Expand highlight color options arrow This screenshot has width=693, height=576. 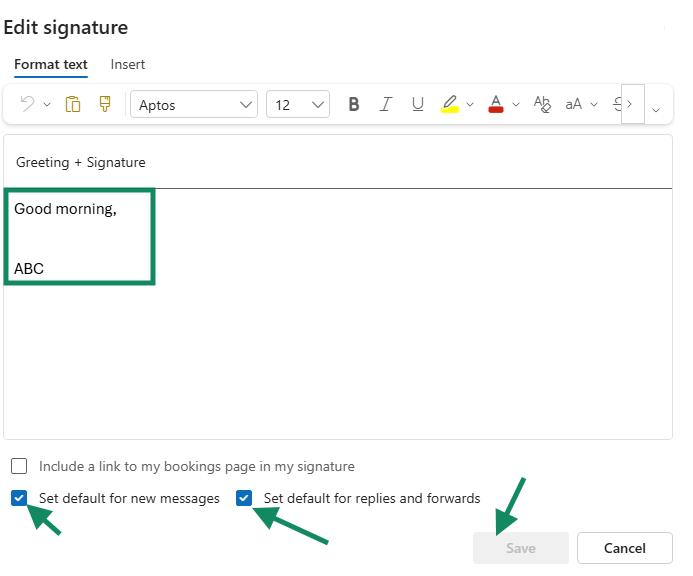click(x=470, y=105)
